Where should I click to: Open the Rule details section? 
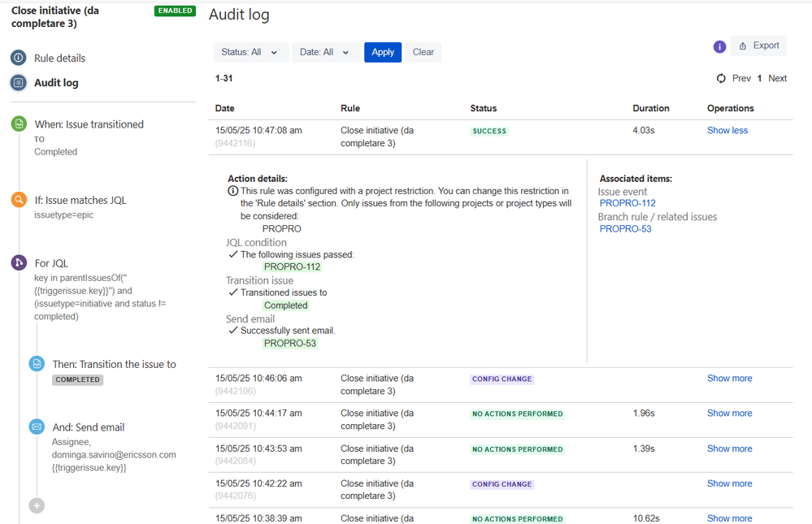[59, 58]
